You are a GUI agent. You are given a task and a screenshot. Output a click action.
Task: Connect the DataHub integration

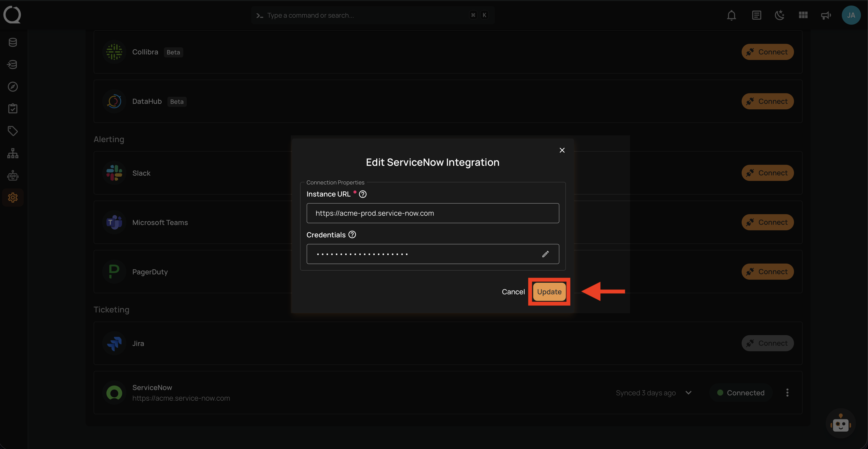click(x=767, y=101)
